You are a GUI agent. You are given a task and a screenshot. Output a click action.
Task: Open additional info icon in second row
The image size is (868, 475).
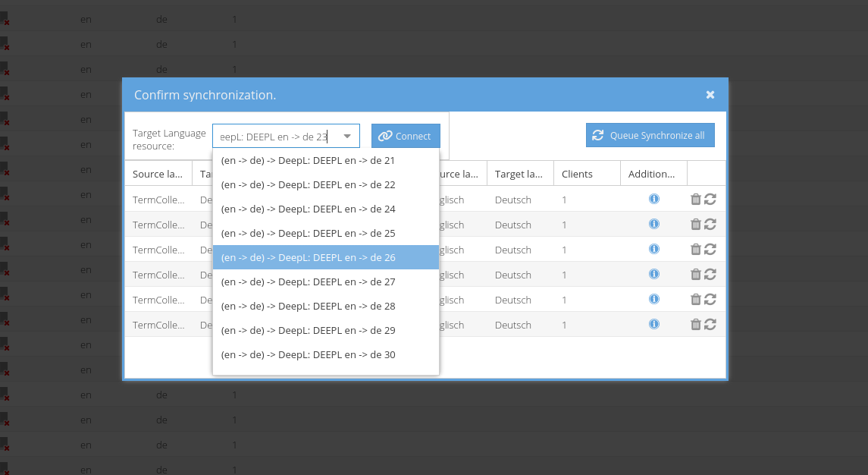(653, 224)
